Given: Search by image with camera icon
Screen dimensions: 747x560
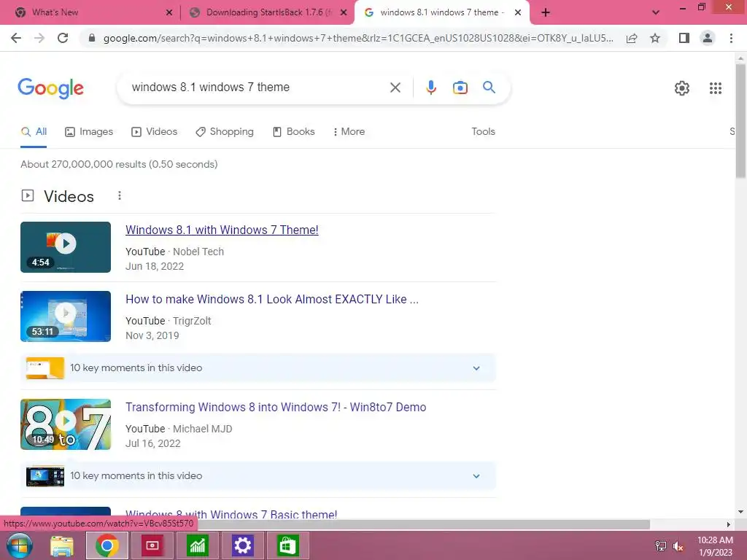Looking at the screenshot, I should (460, 87).
